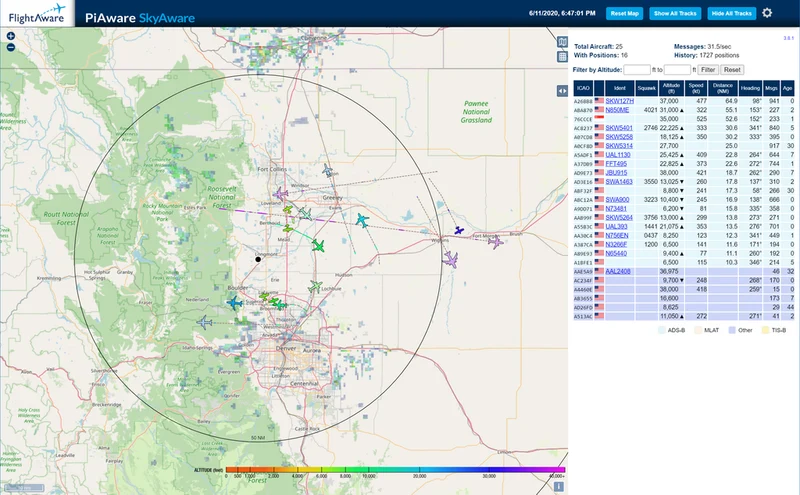Select the light green aircraft near Lochbuie
This screenshot has width=800, height=495.
(x=315, y=287)
